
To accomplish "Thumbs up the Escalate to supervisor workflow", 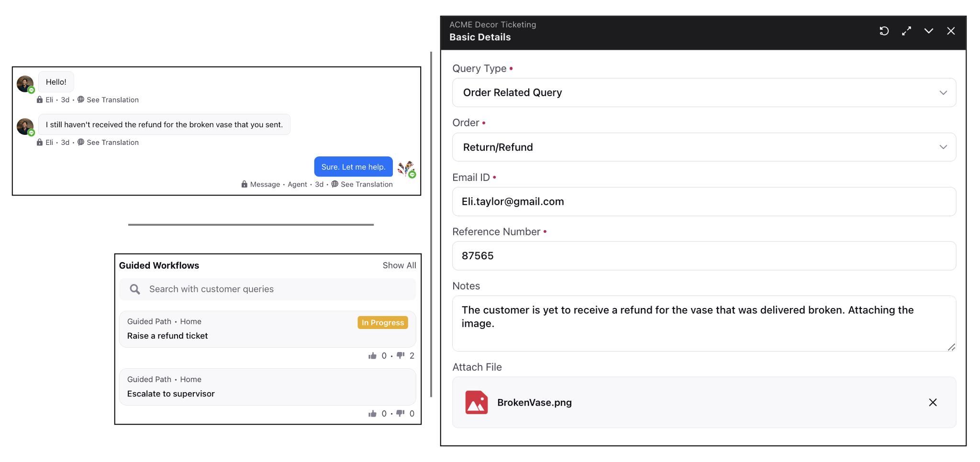I will (372, 414).
